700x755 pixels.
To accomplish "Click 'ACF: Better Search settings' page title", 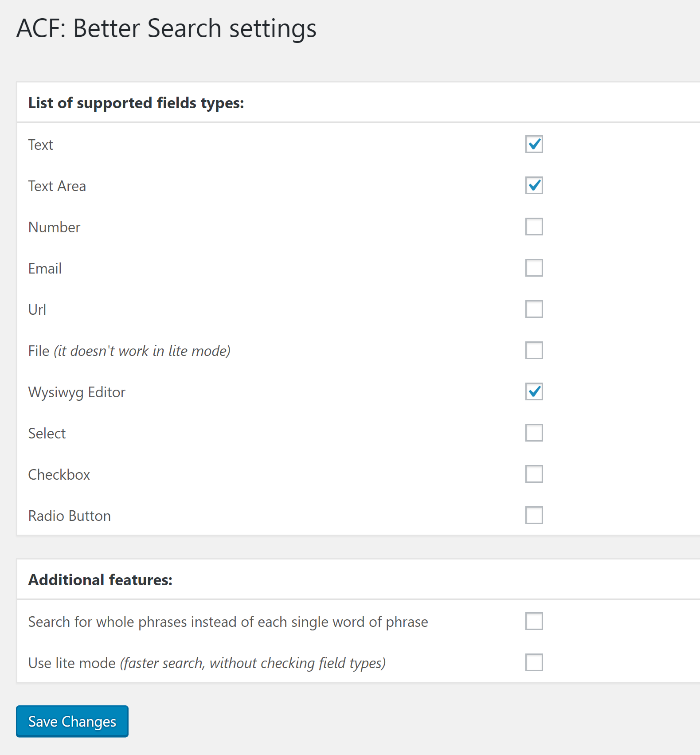I will 167,29.
